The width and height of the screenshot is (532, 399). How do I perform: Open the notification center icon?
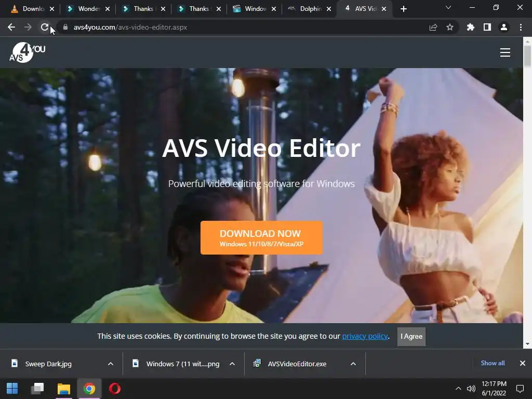520,389
